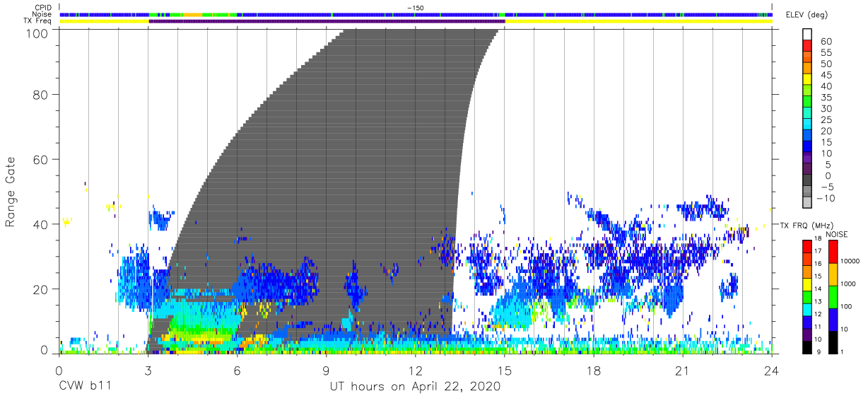Image resolution: width=868 pixels, height=401 pixels.
Task: Click the 80 tick label on the Range Gate axis
Action: click(41, 94)
